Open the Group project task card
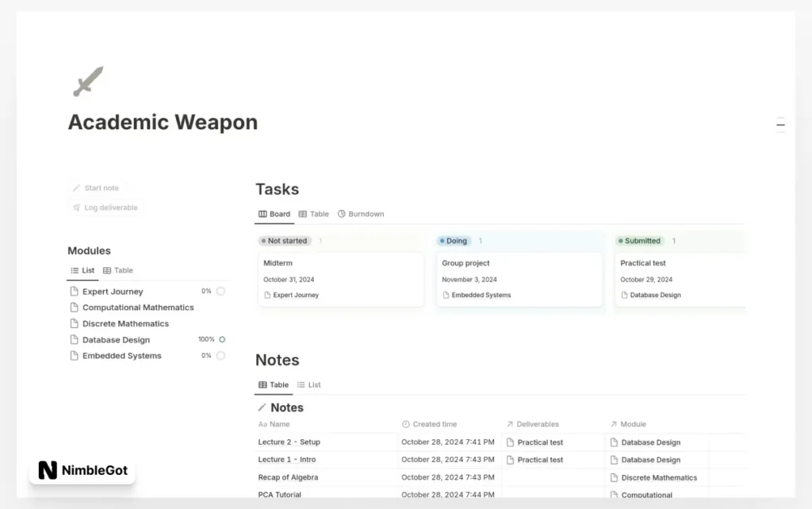The image size is (812, 509). pos(519,279)
